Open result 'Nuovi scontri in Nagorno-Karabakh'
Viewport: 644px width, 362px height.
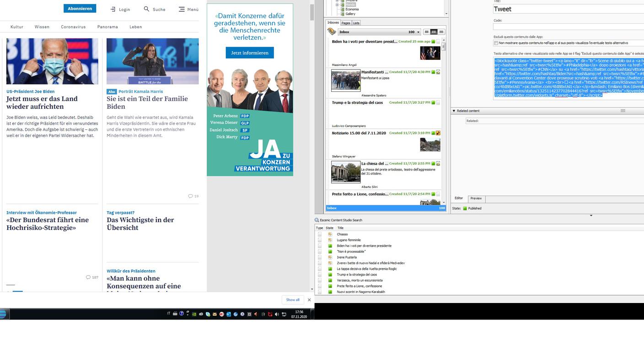(x=361, y=292)
